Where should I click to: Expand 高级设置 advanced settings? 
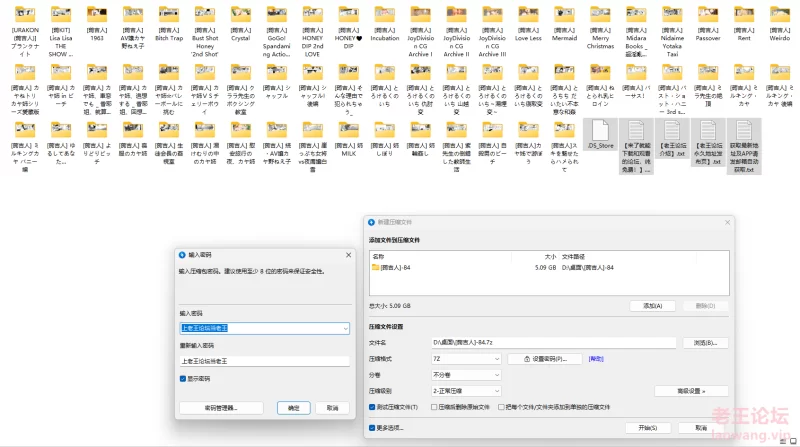691,391
